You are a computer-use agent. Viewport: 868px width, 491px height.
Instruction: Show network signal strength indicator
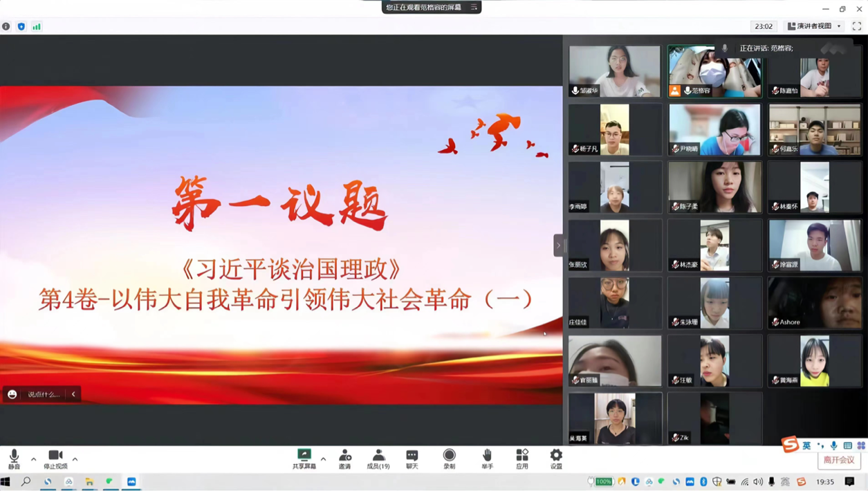click(x=37, y=26)
